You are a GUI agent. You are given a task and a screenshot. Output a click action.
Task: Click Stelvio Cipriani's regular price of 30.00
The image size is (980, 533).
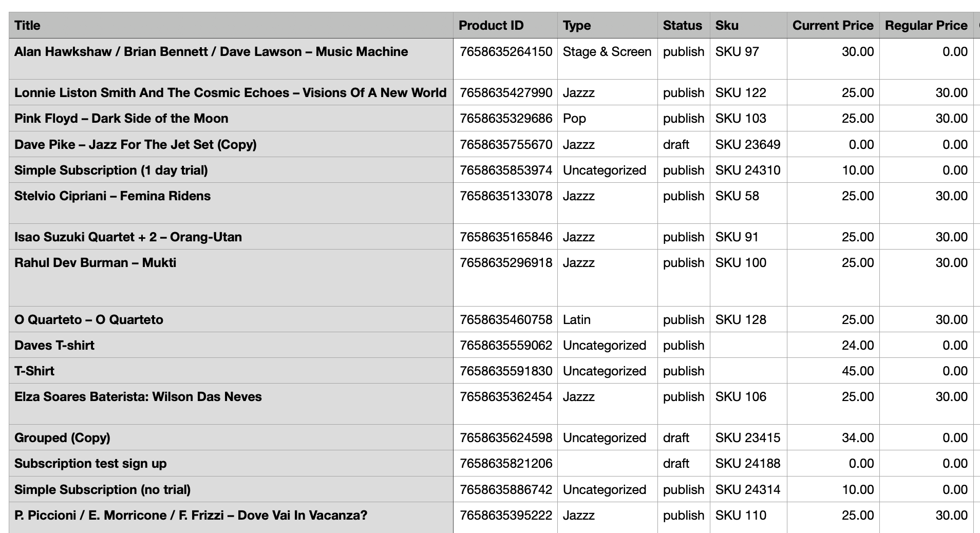[x=954, y=196]
